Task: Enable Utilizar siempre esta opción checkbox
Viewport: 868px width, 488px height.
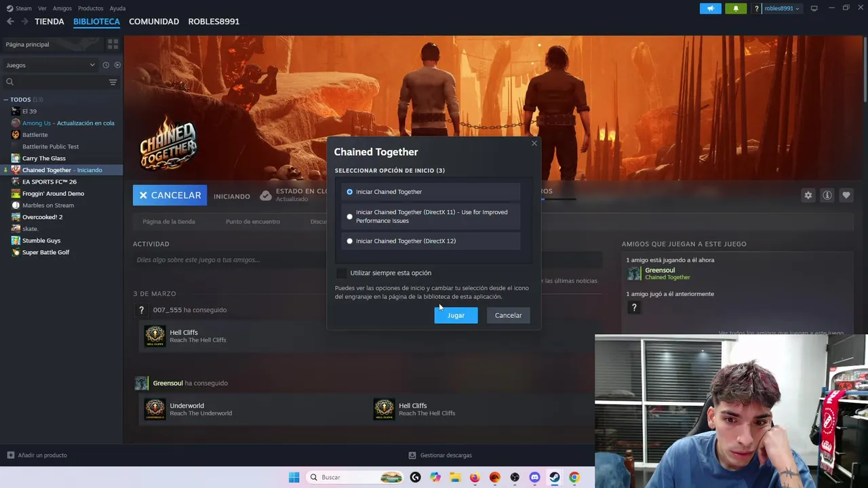Action: coord(341,273)
